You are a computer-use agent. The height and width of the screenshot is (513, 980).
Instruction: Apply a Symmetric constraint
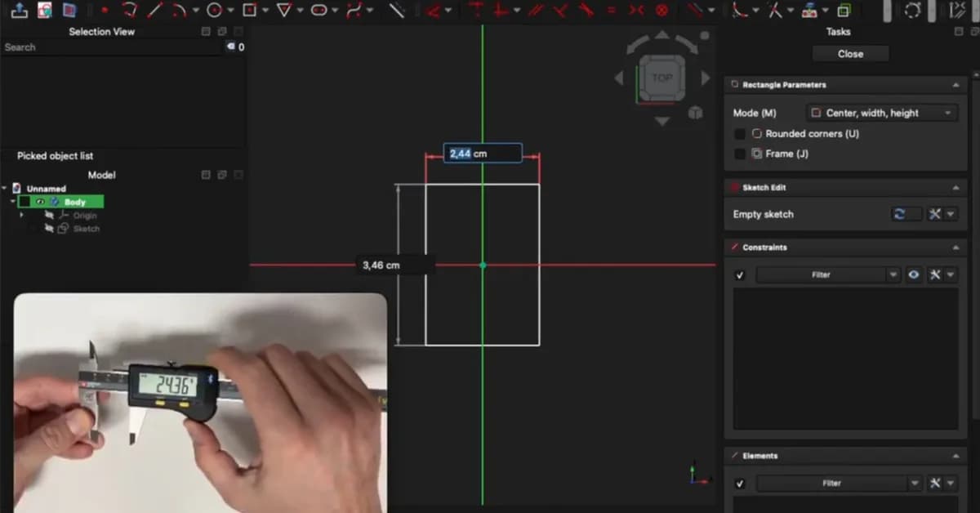click(x=637, y=11)
